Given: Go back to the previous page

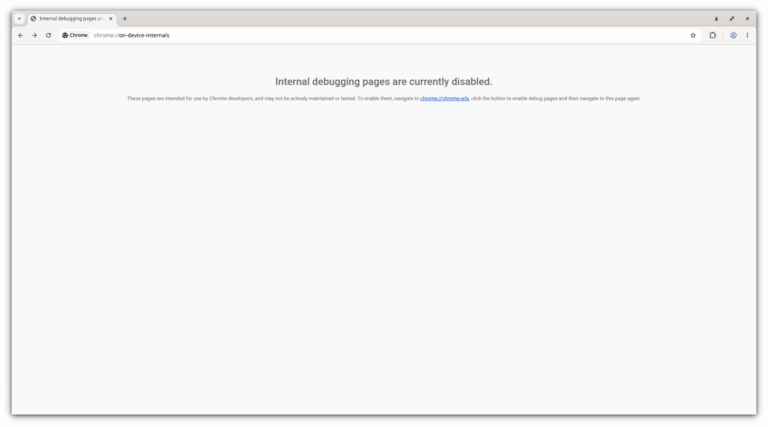Looking at the screenshot, I should click(21, 35).
